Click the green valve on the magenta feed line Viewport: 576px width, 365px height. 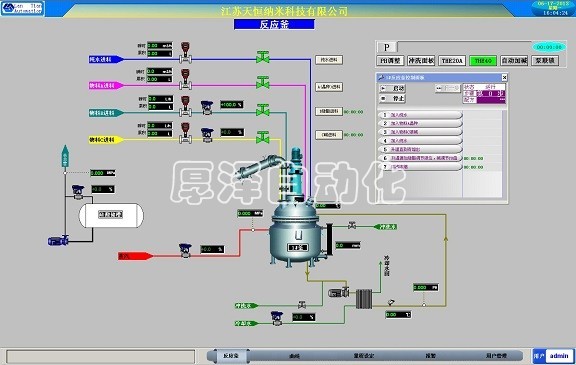tap(263, 83)
